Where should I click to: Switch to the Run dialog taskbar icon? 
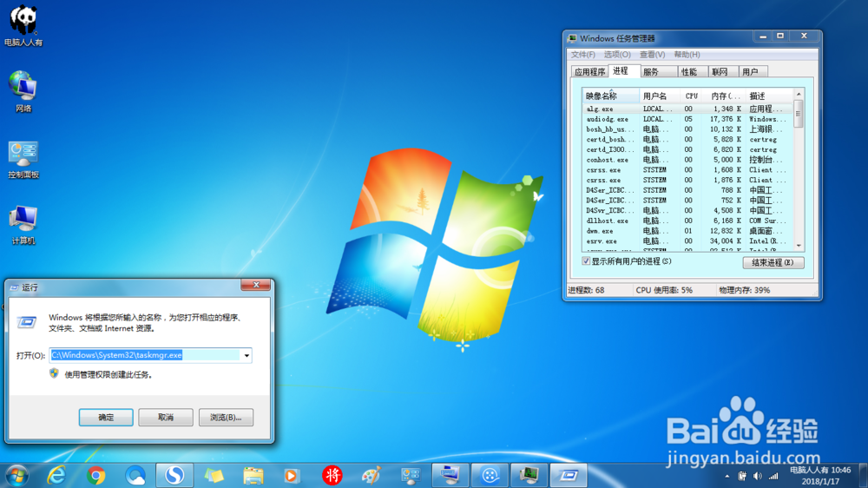(568, 475)
